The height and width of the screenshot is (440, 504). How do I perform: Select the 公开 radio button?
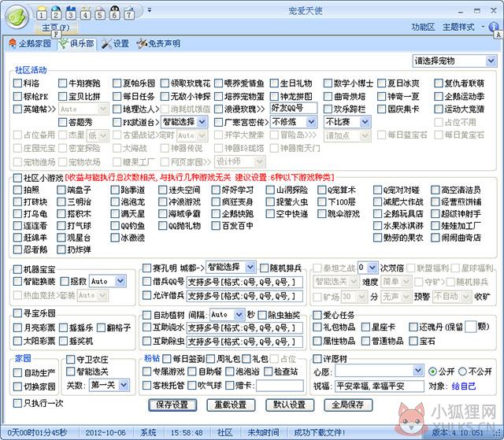click(x=432, y=372)
